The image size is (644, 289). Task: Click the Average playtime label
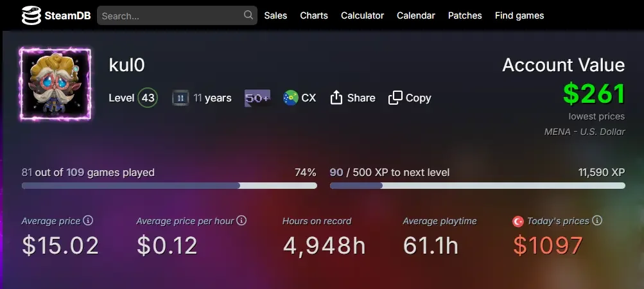tap(440, 221)
